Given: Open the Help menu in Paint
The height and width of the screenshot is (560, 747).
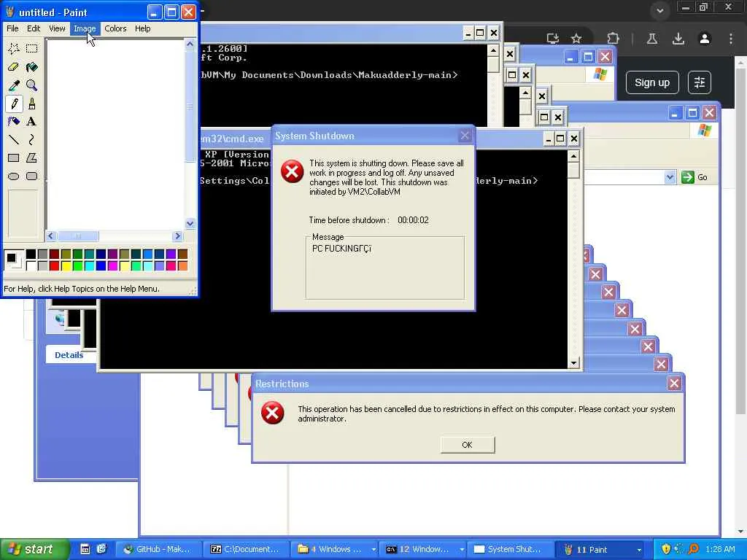Looking at the screenshot, I should [x=142, y=28].
